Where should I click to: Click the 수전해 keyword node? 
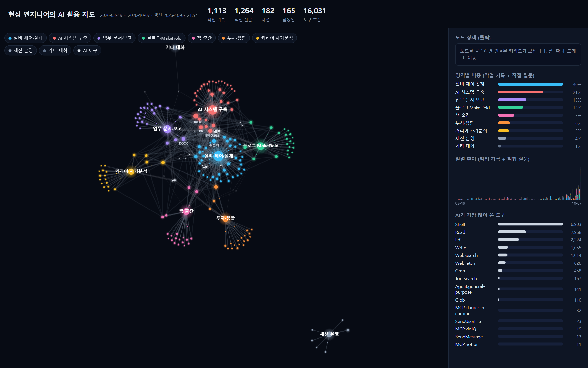[x=214, y=141]
